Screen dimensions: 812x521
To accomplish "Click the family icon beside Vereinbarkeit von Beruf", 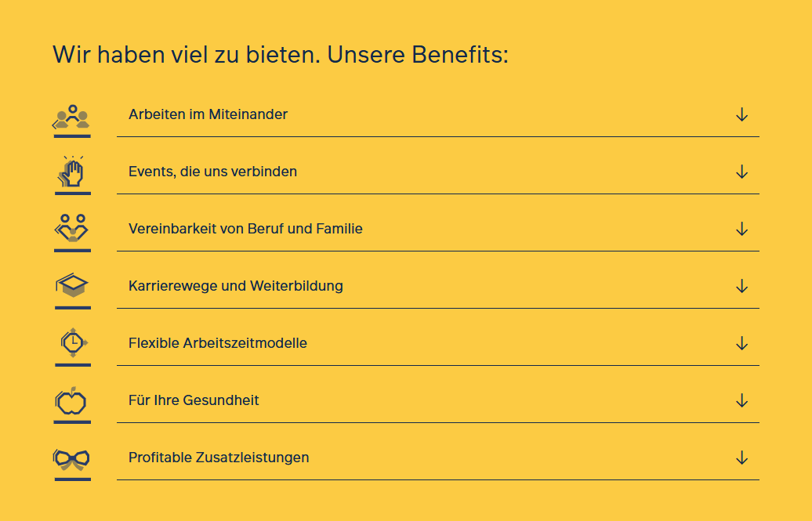I will point(71,228).
